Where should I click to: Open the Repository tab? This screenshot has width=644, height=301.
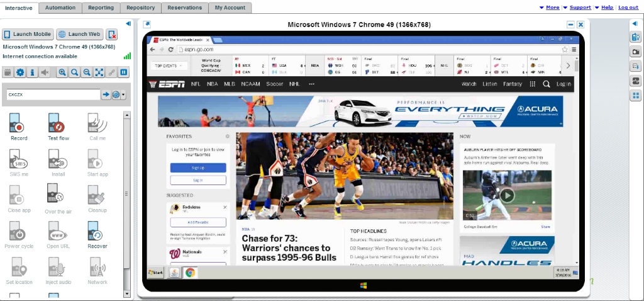140,8
